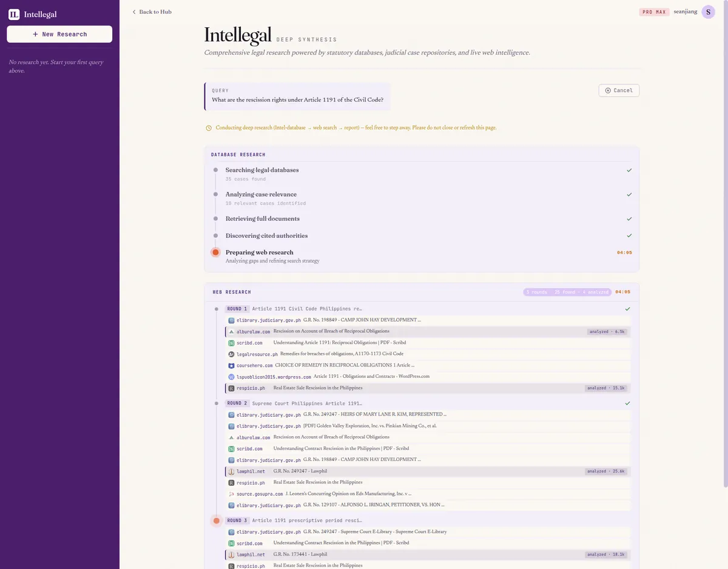728x569 pixels.
Task: Click the orange ROUND 3 progress dot
Action: click(x=217, y=520)
